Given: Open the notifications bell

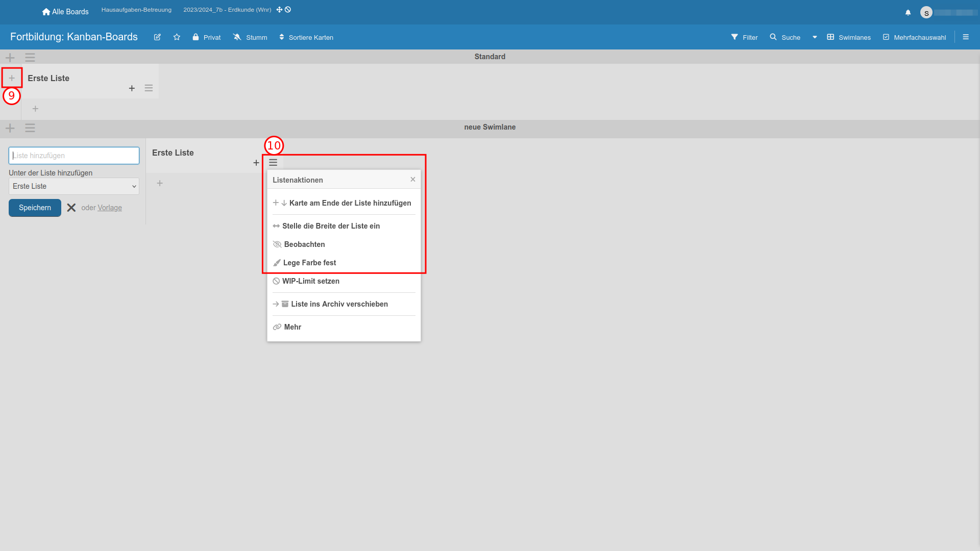Looking at the screenshot, I should click(x=908, y=12).
